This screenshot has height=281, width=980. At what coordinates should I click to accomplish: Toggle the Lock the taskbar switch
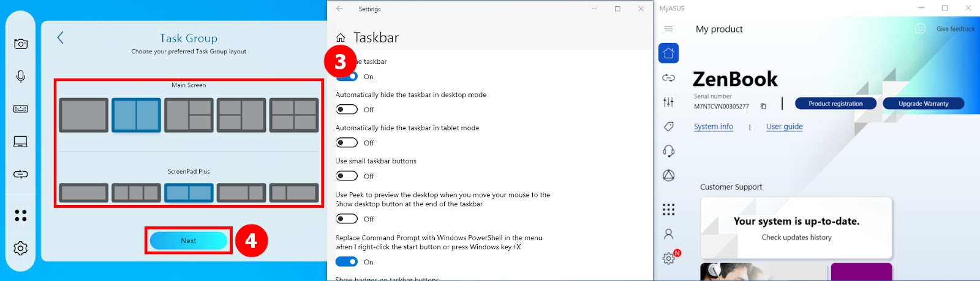tap(349, 77)
